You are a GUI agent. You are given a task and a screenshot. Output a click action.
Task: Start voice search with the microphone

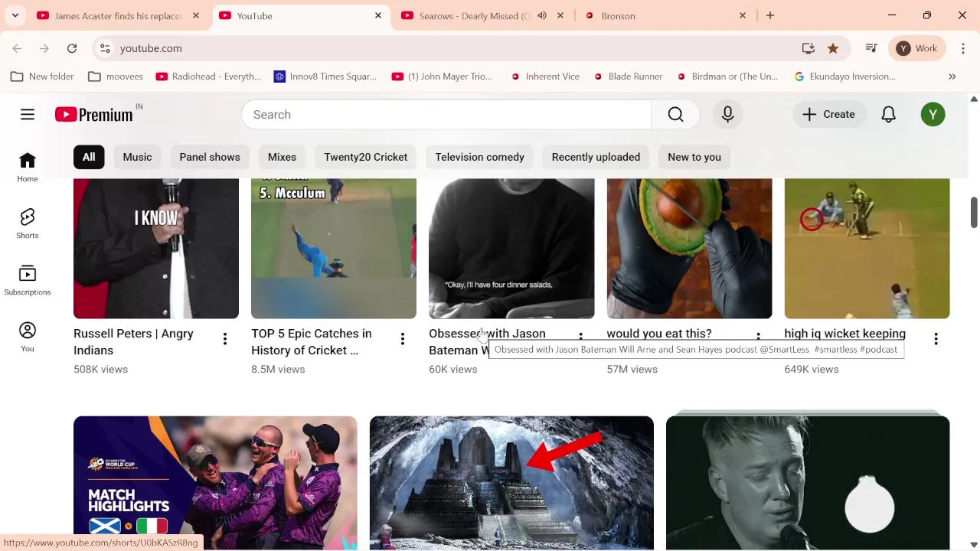coord(727,115)
